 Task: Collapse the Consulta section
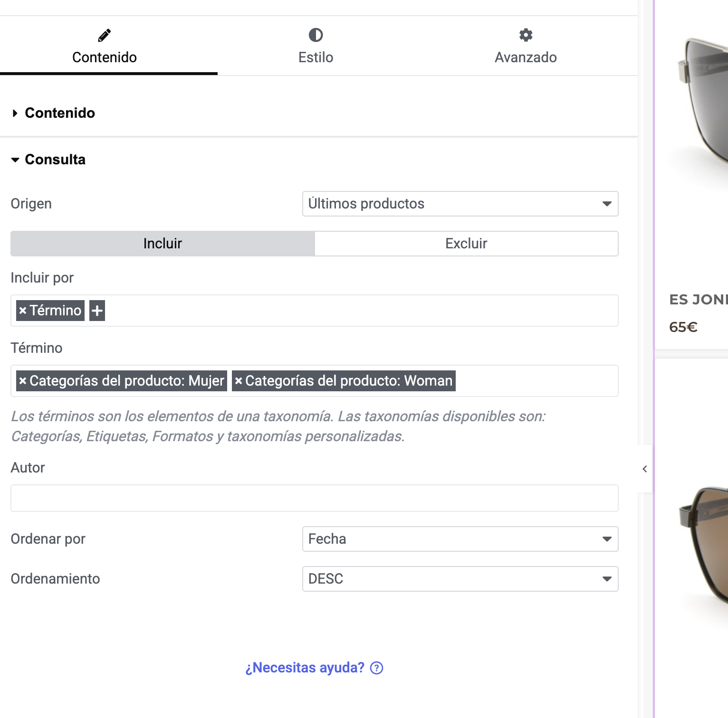pos(55,160)
